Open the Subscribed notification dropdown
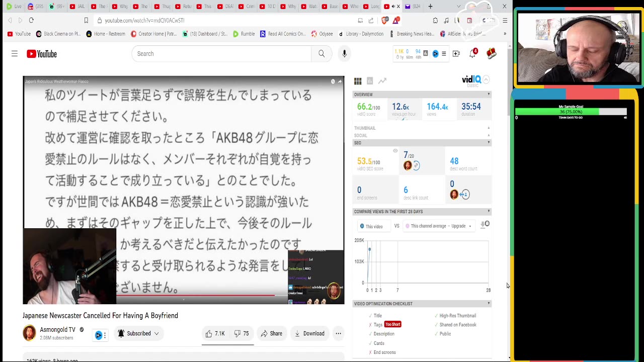The image size is (644, 362). coord(138,333)
